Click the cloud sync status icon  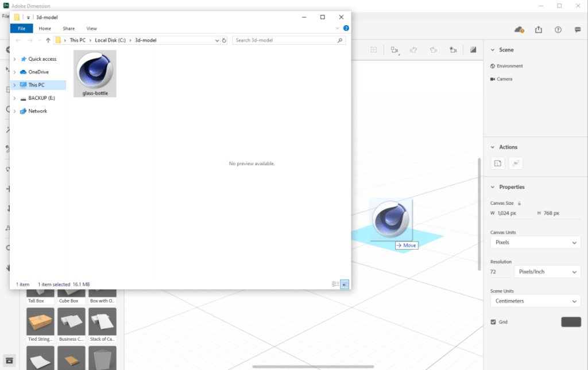[x=519, y=29]
